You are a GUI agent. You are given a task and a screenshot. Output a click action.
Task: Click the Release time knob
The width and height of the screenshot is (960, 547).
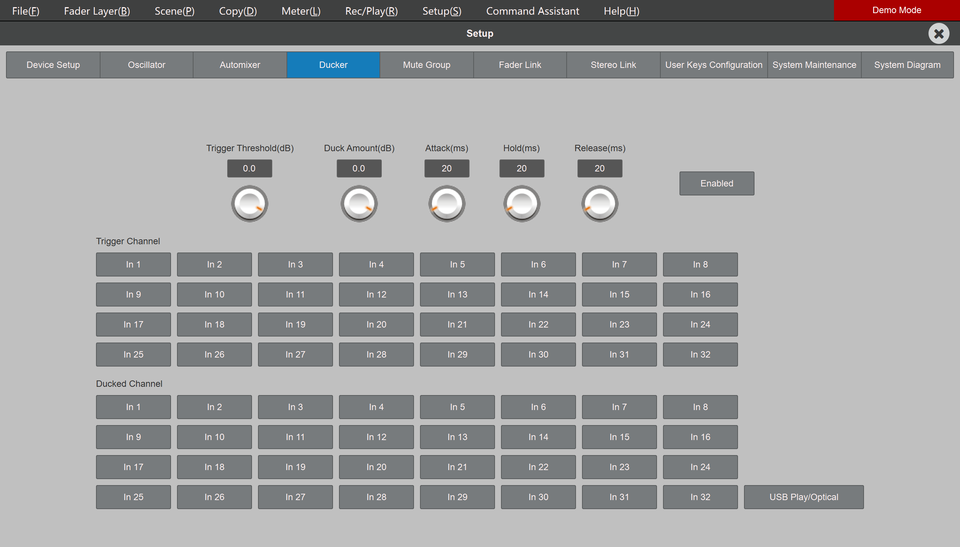[x=599, y=204]
